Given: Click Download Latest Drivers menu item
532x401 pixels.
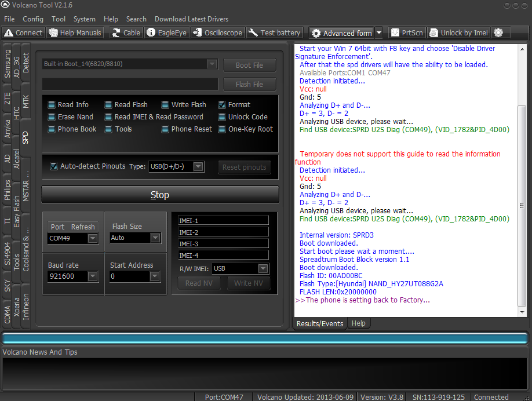Looking at the screenshot, I should tap(191, 19).
